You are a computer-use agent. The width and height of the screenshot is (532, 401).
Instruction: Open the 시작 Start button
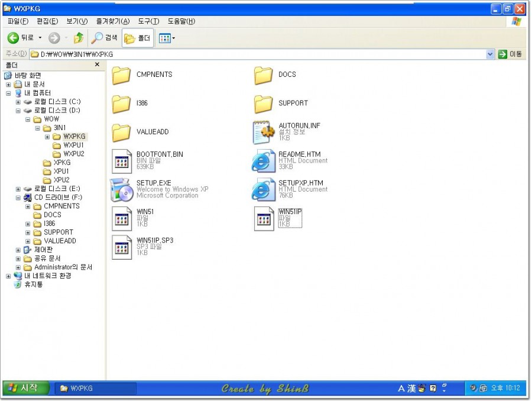coord(26,388)
